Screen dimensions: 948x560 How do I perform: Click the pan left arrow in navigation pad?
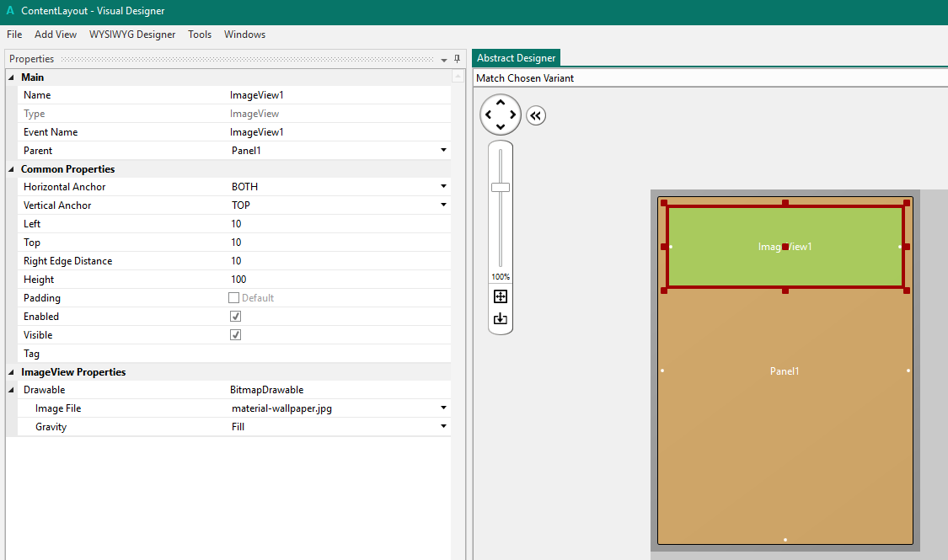(x=489, y=115)
